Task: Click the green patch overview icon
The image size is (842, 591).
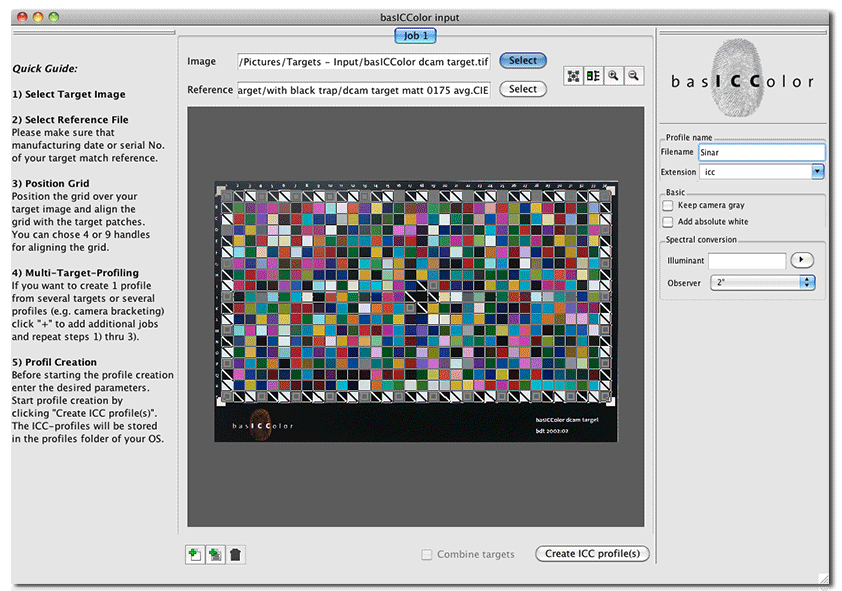Action: point(593,76)
